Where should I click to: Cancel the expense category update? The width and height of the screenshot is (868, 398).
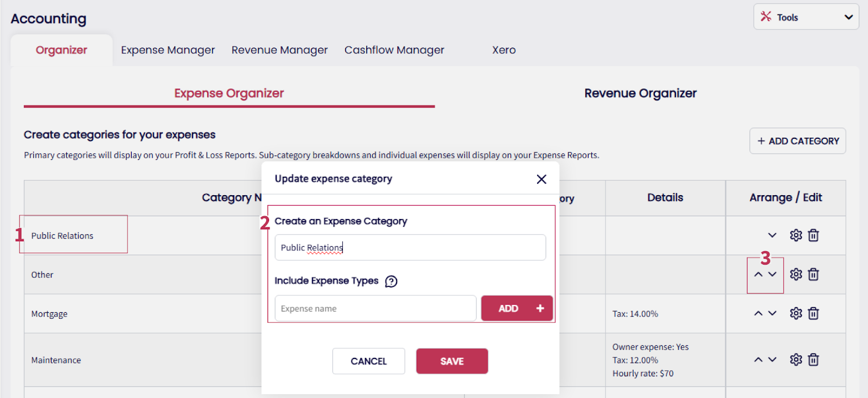point(368,361)
